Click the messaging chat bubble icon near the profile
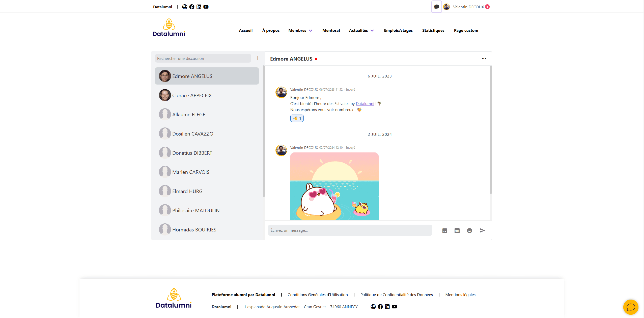Viewport: 644px width, 318px height. coord(436,7)
